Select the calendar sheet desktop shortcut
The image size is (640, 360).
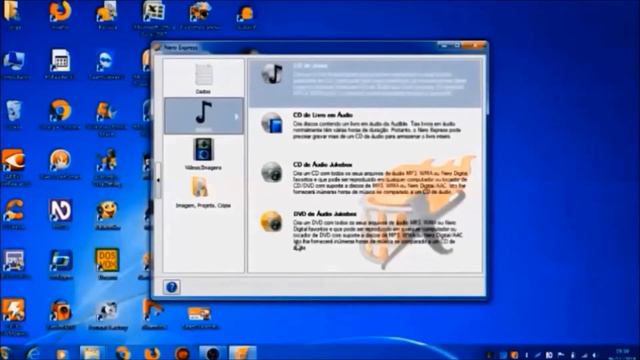tap(60, 64)
